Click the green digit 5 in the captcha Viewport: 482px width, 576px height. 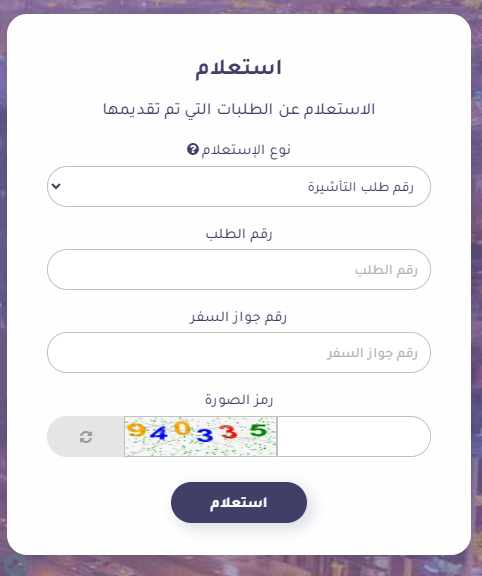pos(258,429)
